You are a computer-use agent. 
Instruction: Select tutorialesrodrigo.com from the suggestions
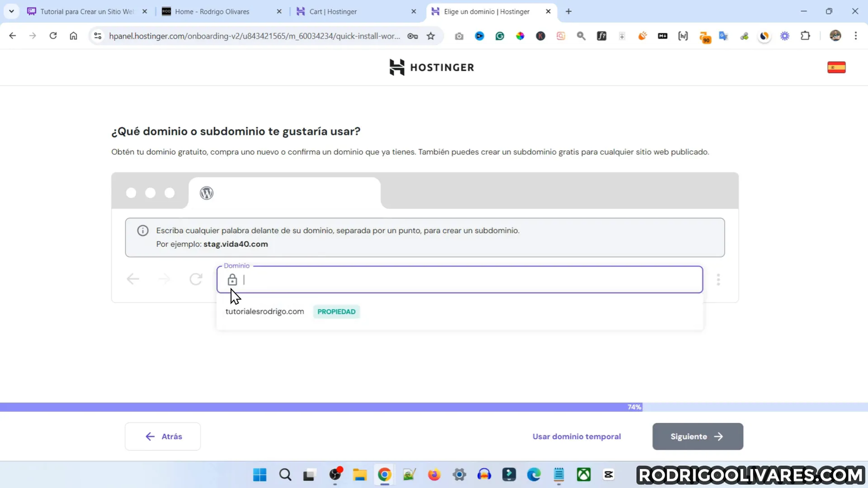[x=265, y=311]
